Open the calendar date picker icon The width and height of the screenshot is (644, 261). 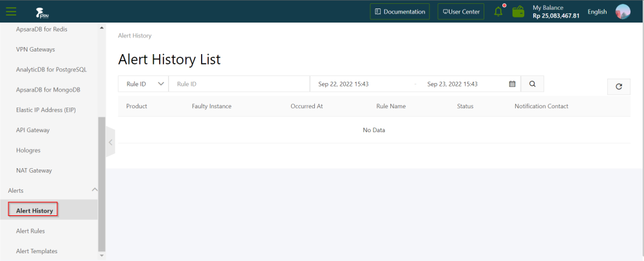point(512,84)
